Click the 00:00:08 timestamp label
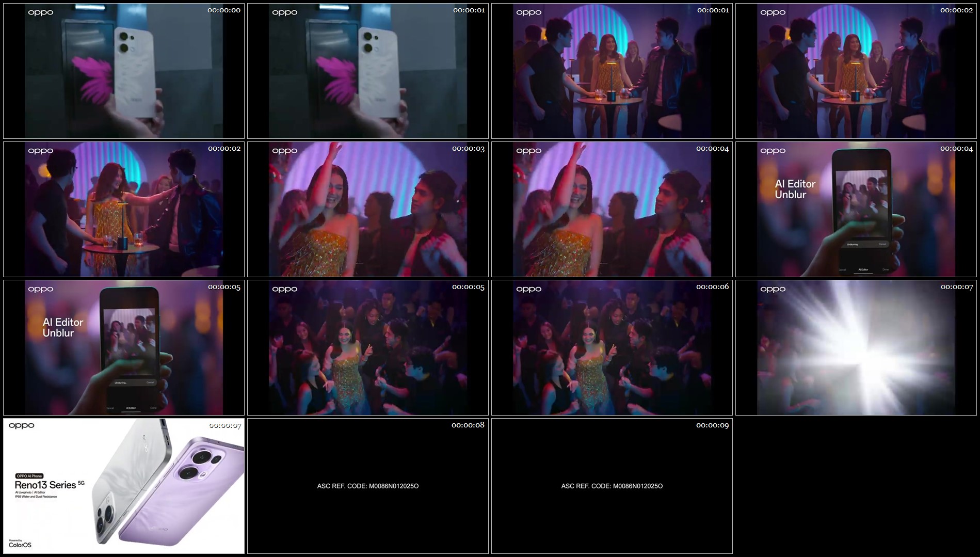 [x=468, y=425]
